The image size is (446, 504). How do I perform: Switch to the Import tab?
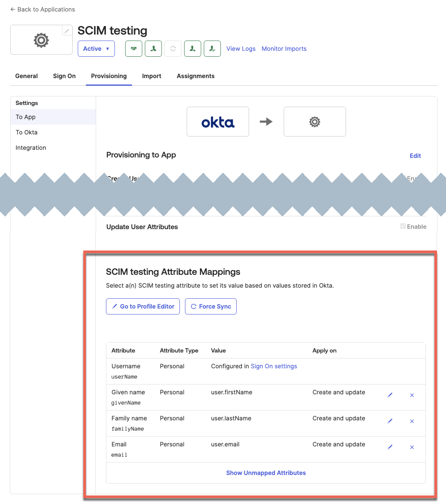click(x=151, y=76)
